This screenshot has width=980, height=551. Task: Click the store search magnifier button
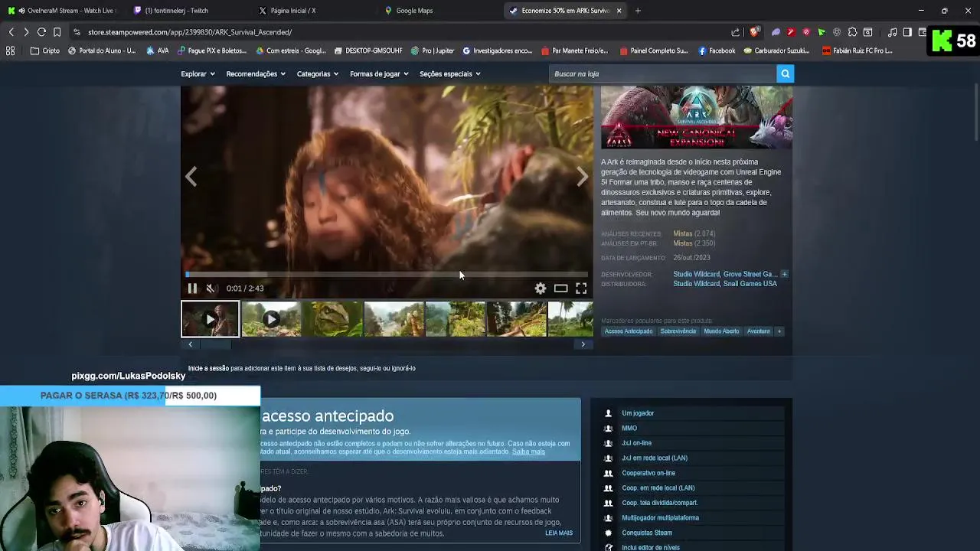click(x=785, y=73)
